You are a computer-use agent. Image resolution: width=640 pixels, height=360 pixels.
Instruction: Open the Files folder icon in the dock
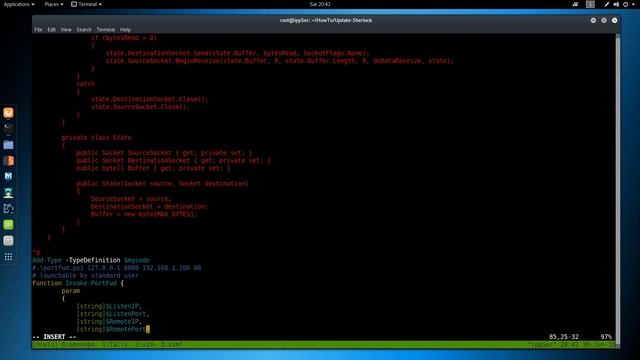pos(8,144)
